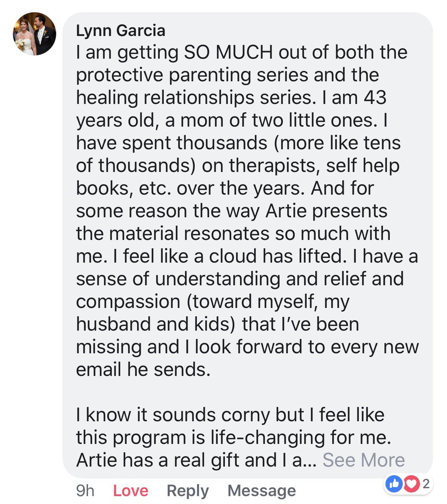Click the line ending "email he sends."
This screenshot has width=447, height=504.
coord(143,369)
